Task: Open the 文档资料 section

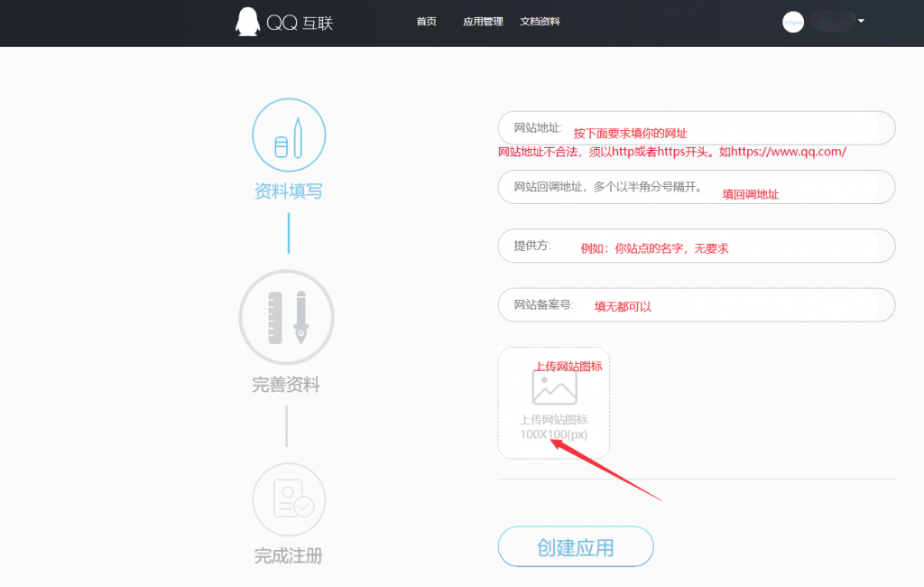Action: 540,20
